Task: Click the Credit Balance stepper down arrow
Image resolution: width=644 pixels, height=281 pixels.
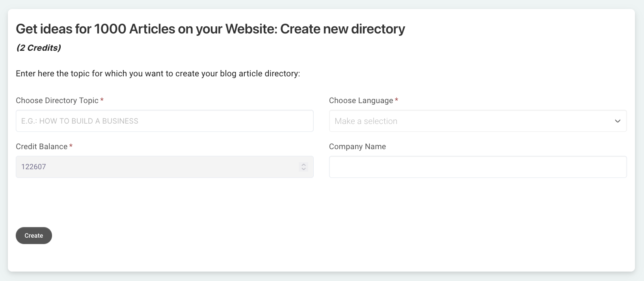Action: pyautogui.click(x=303, y=169)
